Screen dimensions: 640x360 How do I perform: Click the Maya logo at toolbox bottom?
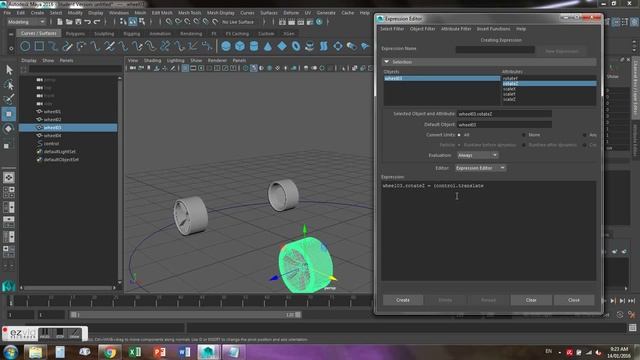pos(9,286)
